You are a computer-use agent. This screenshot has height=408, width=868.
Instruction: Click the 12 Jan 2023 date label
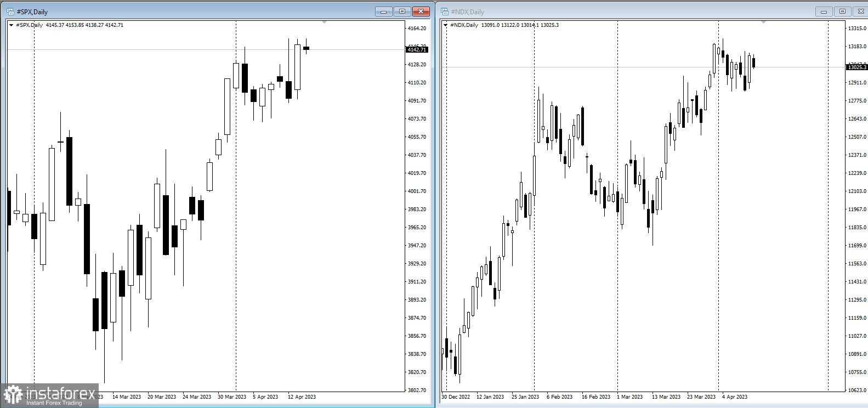pyautogui.click(x=490, y=397)
